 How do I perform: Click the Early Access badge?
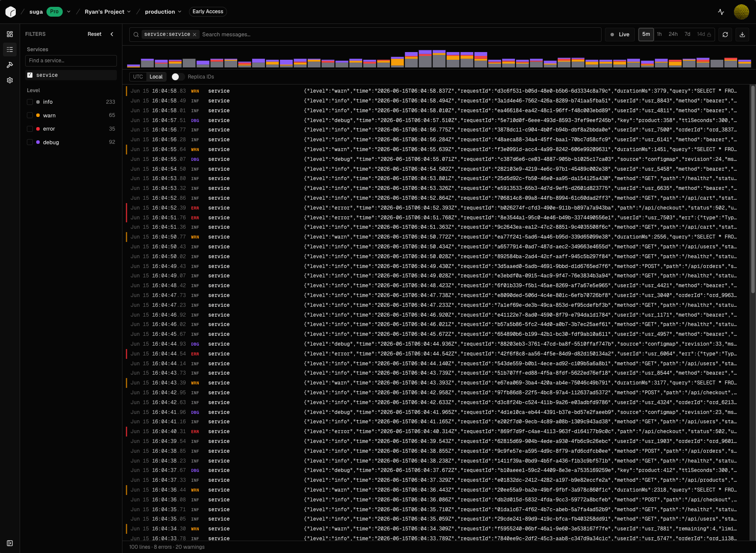pyautogui.click(x=208, y=12)
